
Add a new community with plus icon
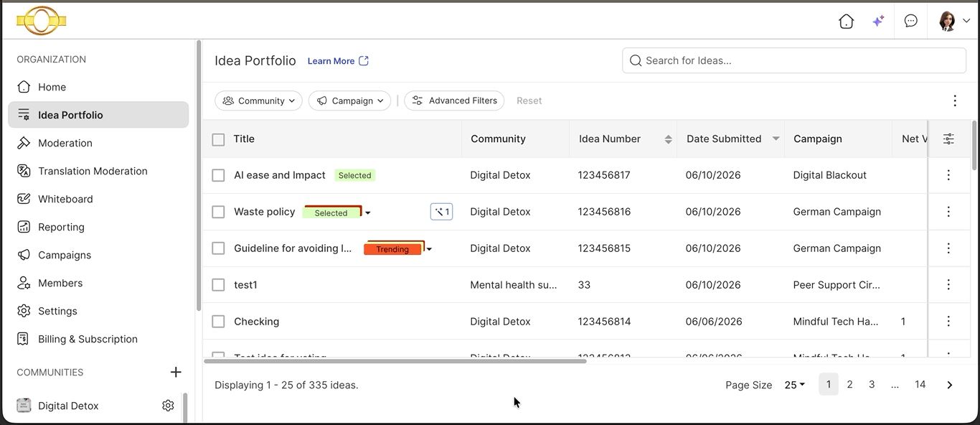click(176, 372)
